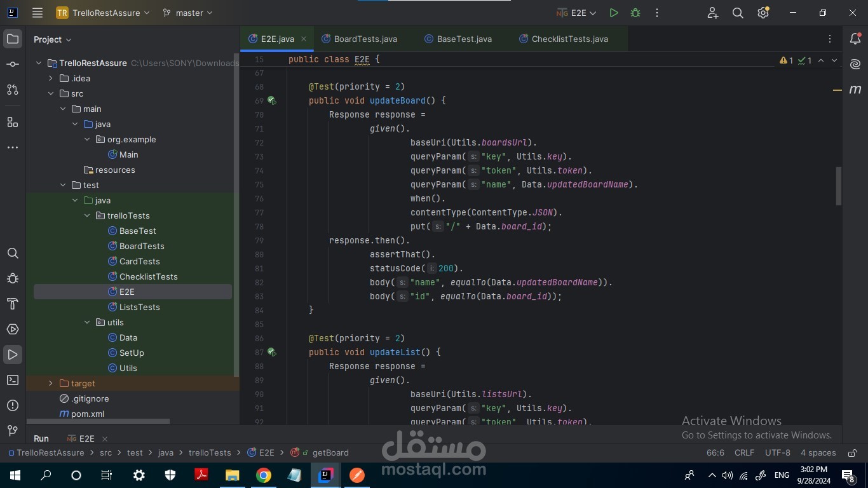
Task: Switch to BoardTests.java tab
Action: (359, 39)
